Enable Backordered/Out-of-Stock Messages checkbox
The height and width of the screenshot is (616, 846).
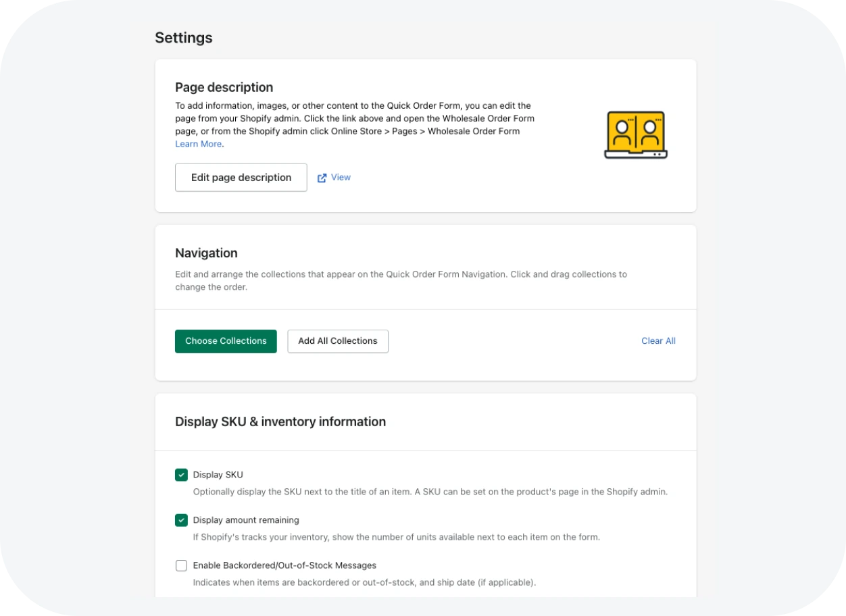(181, 565)
